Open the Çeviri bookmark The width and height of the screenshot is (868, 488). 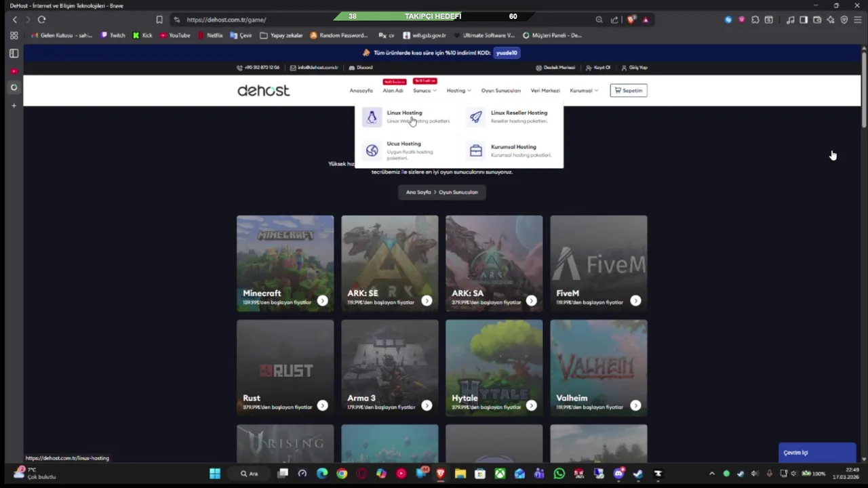[241, 35]
